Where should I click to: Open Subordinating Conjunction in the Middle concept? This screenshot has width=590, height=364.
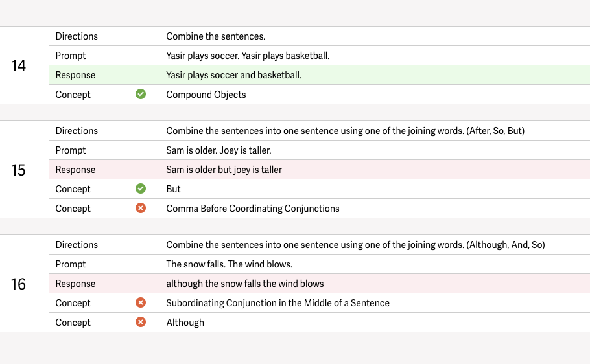click(277, 303)
